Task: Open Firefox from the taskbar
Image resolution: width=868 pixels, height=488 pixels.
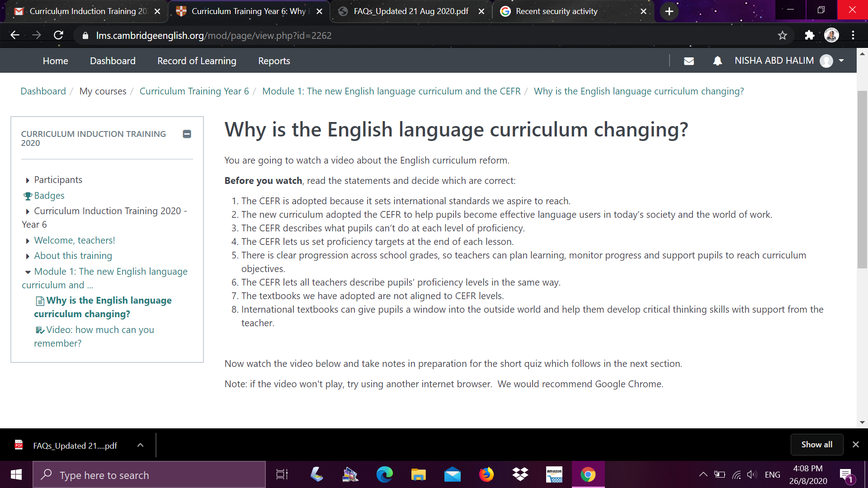Action: (486, 474)
